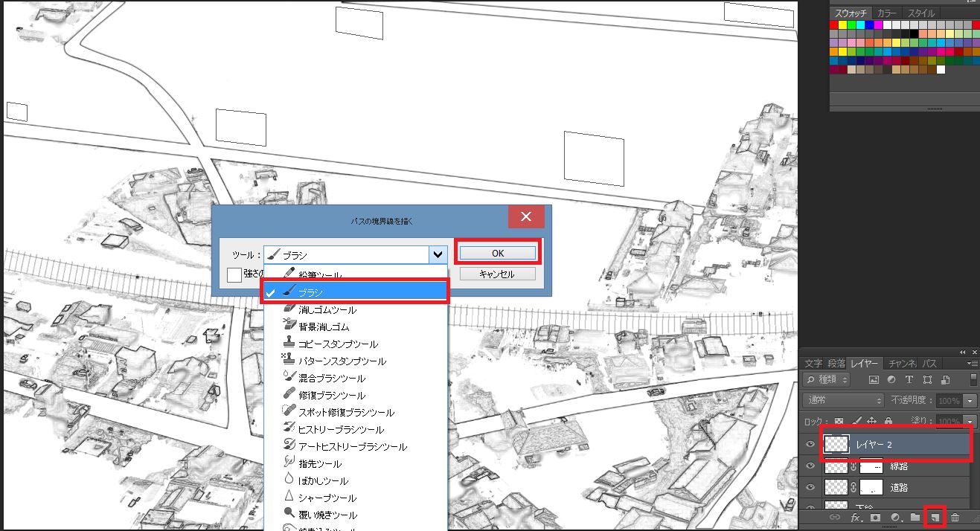This screenshot has width=980, height=531.
Task: Click the new group folder icon
Action: pyautogui.click(x=915, y=517)
